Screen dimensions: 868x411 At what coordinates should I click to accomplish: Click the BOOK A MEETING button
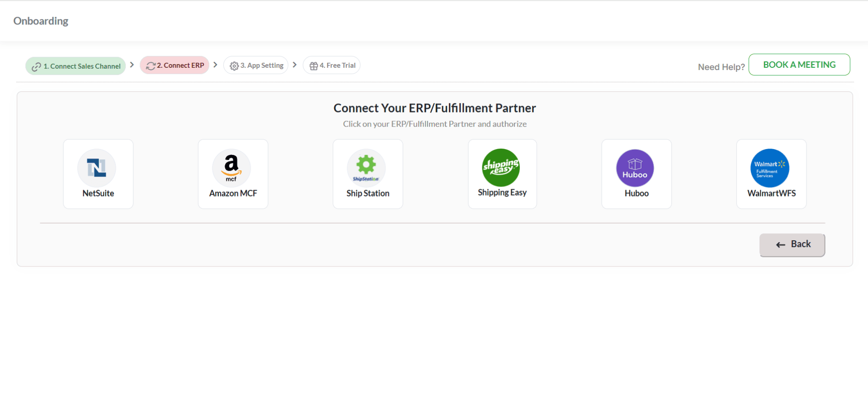799,65
